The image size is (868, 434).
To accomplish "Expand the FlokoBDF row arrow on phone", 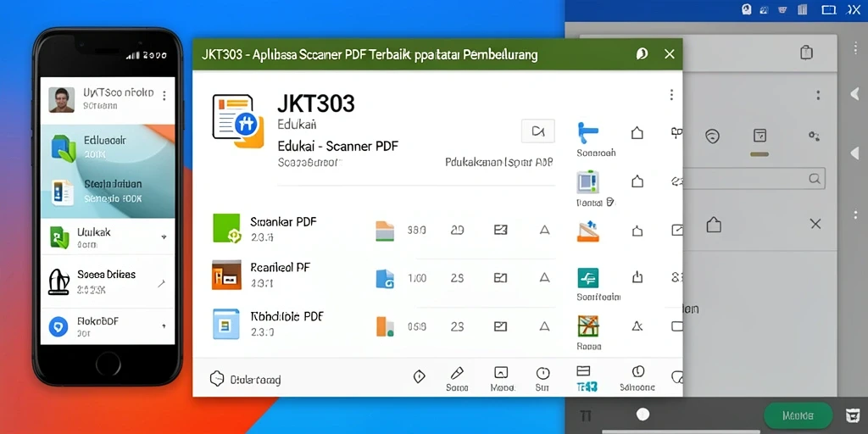I will (164, 326).
